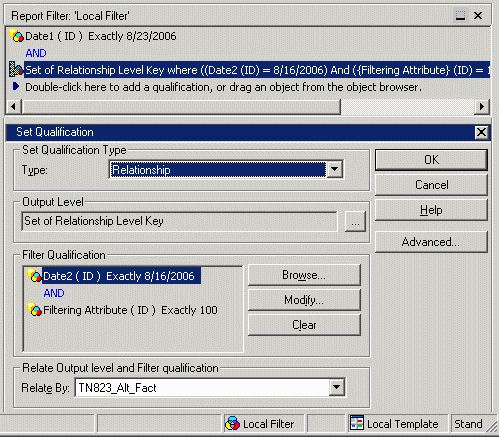The height and width of the screenshot is (437, 499).
Task: Click the blue arrow add-qualification marker
Action: (16, 87)
